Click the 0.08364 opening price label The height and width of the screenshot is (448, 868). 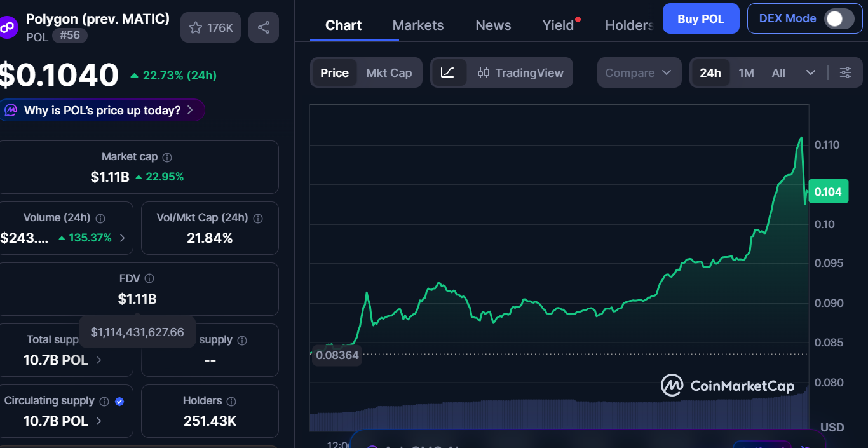[x=337, y=355]
